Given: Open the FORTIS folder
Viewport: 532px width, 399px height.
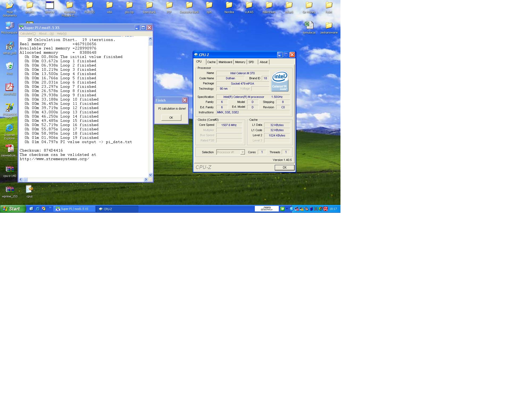Looking at the screenshot, I should [x=90, y=7].
